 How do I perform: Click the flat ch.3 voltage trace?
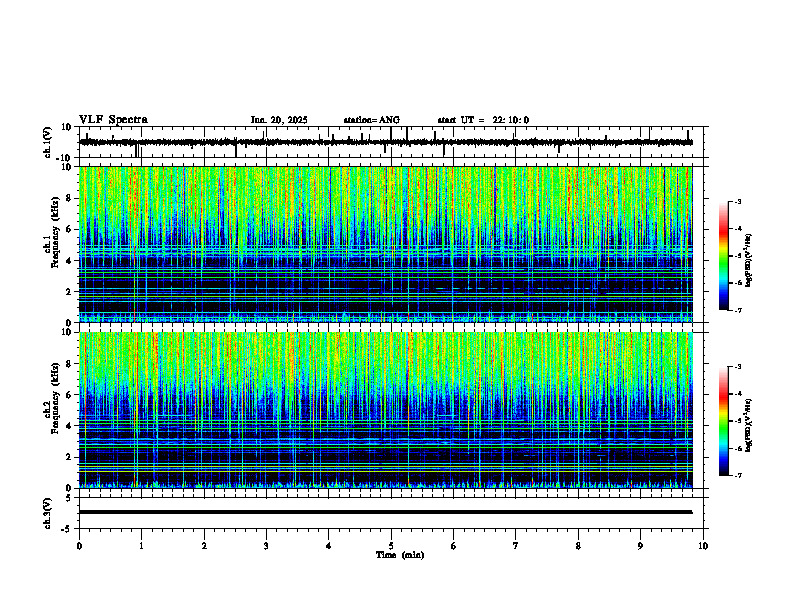click(385, 512)
